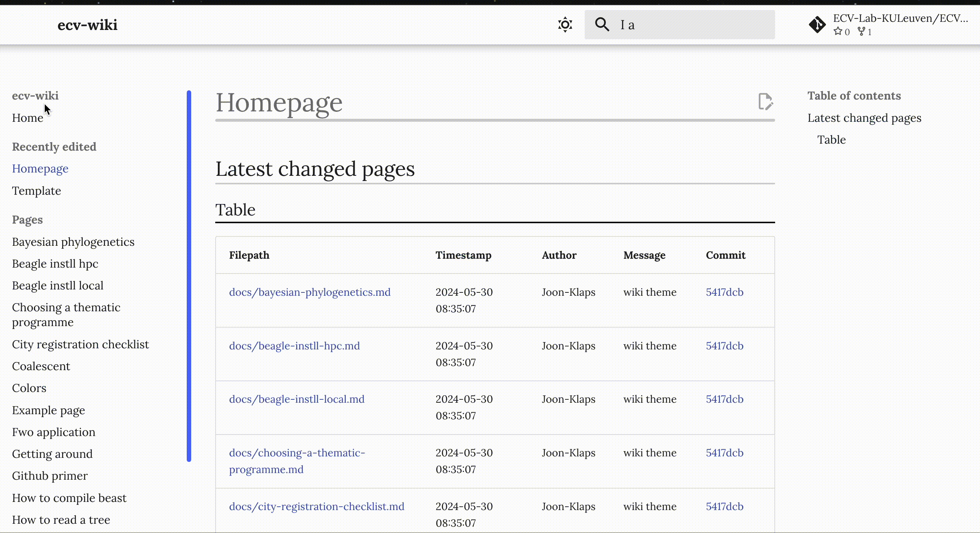Click the git icon next to the repository name
Image resolution: width=980 pixels, height=533 pixels.
coord(817,24)
